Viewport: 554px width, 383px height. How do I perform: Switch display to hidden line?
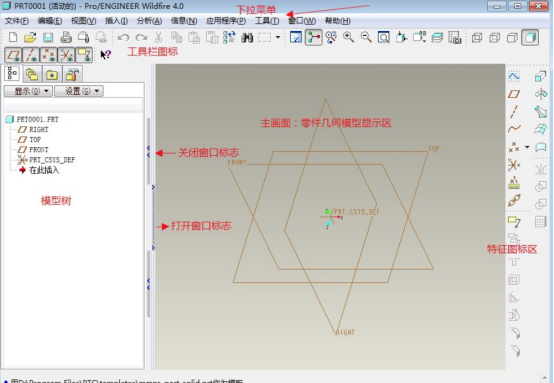point(495,37)
